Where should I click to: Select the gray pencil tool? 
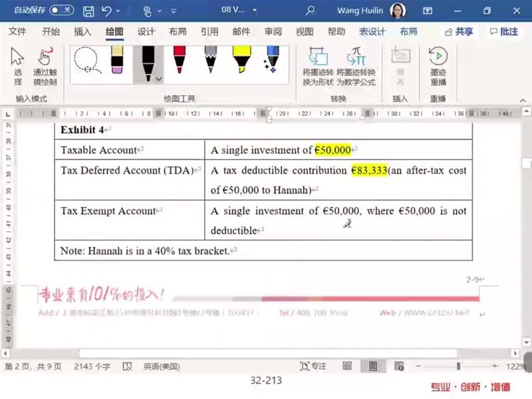(211, 61)
